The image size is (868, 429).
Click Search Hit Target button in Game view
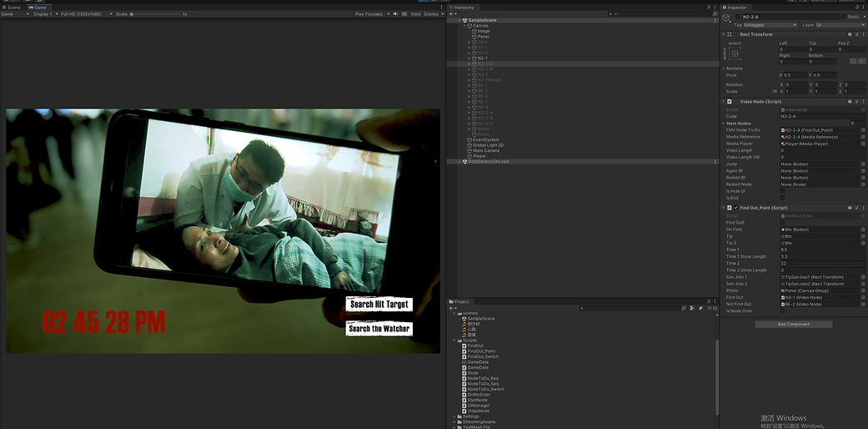point(379,304)
